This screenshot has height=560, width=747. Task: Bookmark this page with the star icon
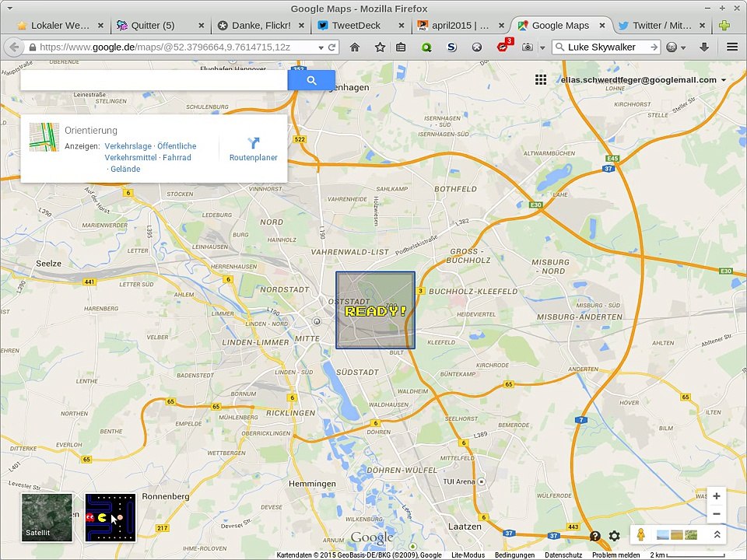coord(380,47)
